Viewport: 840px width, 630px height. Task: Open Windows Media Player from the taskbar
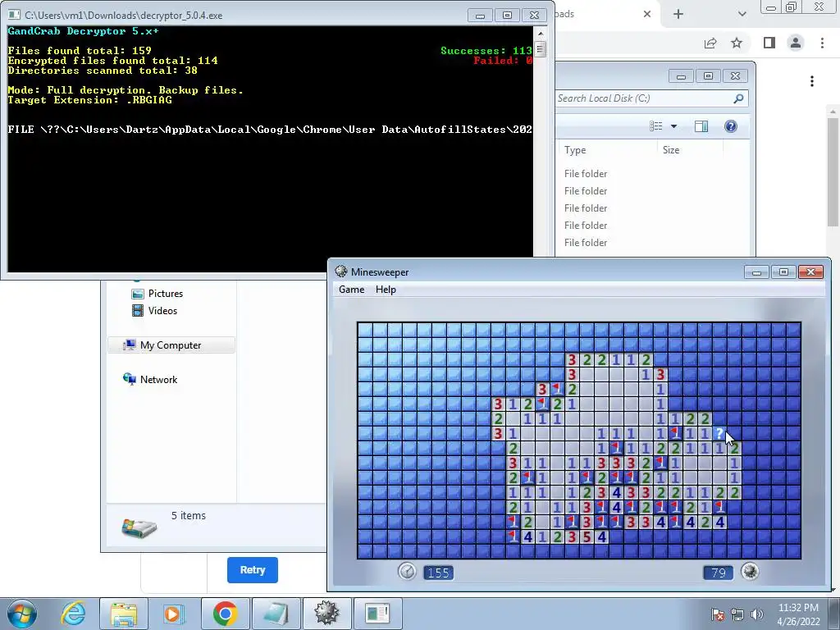coord(174,614)
